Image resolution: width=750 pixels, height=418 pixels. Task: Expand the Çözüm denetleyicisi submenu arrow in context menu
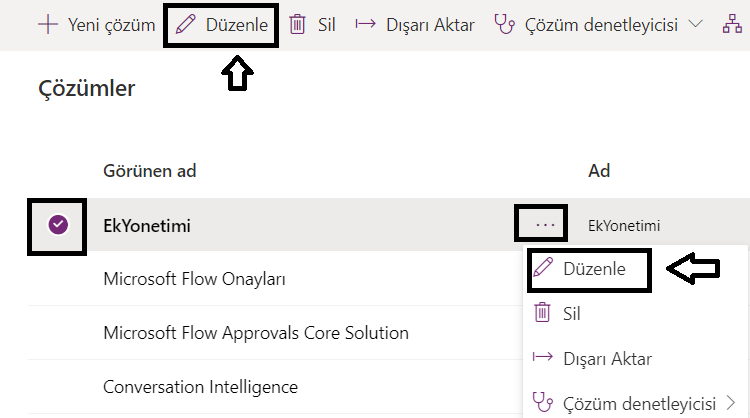730,403
